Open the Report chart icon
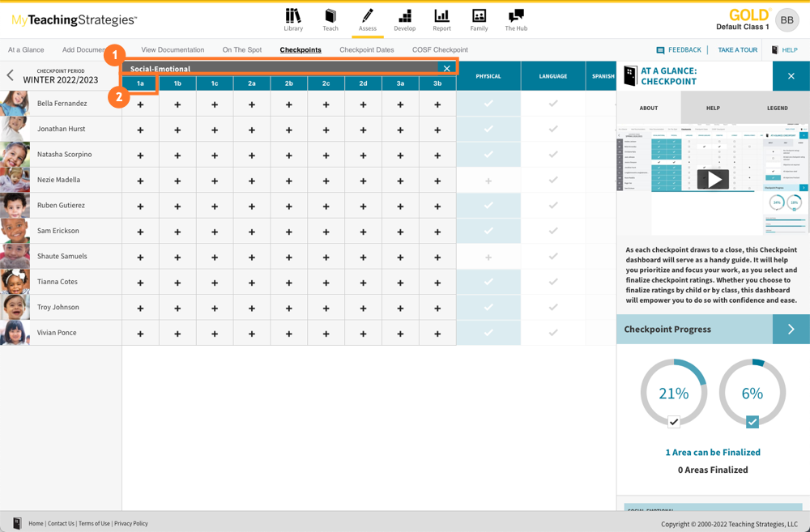The height and width of the screenshot is (532, 810). [441, 16]
